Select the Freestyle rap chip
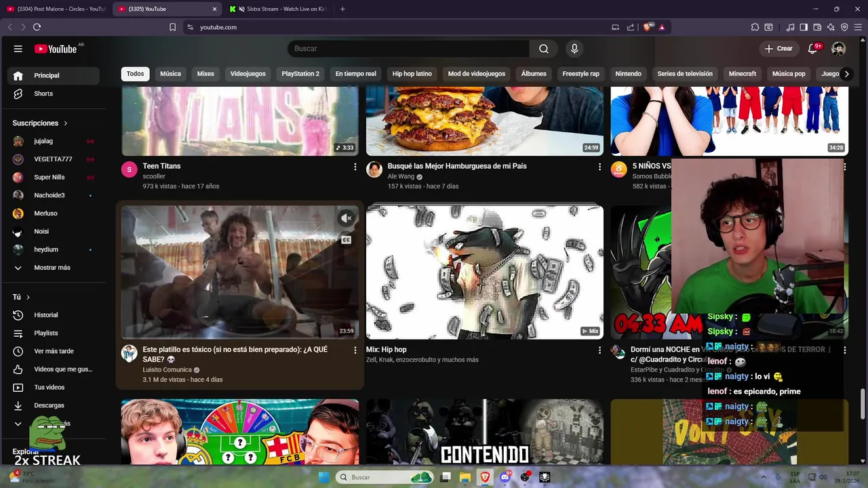The width and height of the screenshot is (868, 488). pyautogui.click(x=580, y=74)
